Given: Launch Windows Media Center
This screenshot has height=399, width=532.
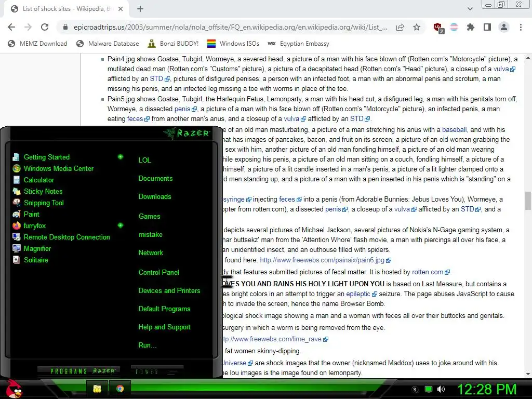Looking at the screenshot, I should click(x=58, y=169).
